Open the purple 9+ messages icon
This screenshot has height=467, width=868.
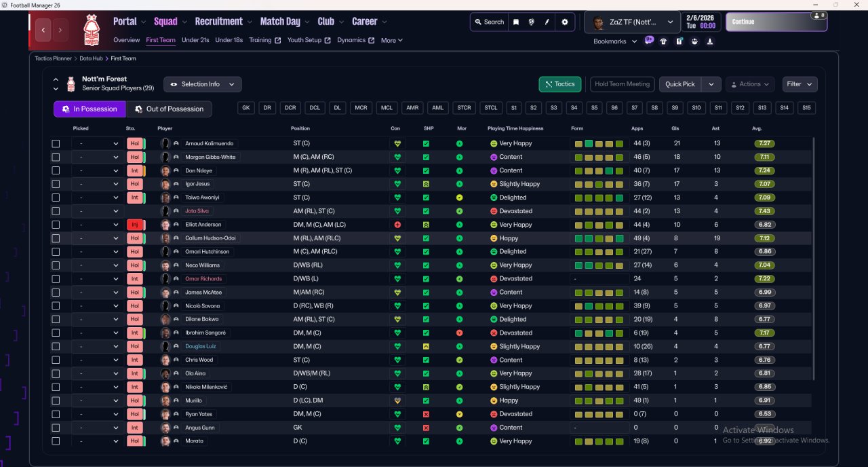[x=649, y=41]
